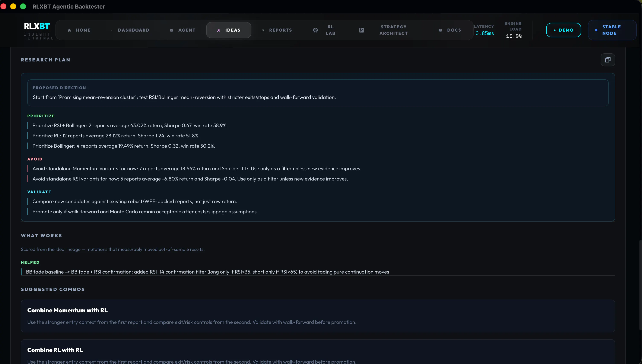Viewport: 642px width, 364px height.
Task: Open the Strategy Architect tab
Action: tap(384, 30)
